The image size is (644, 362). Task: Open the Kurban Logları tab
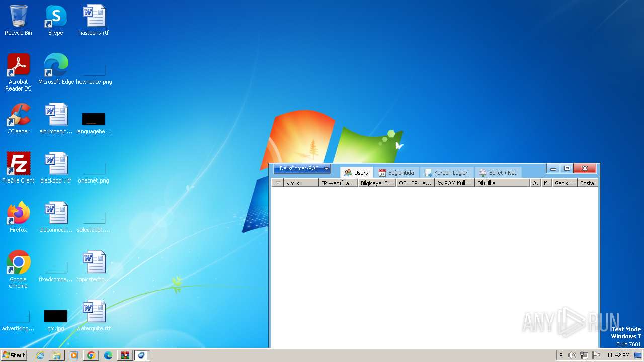[446, 173]
